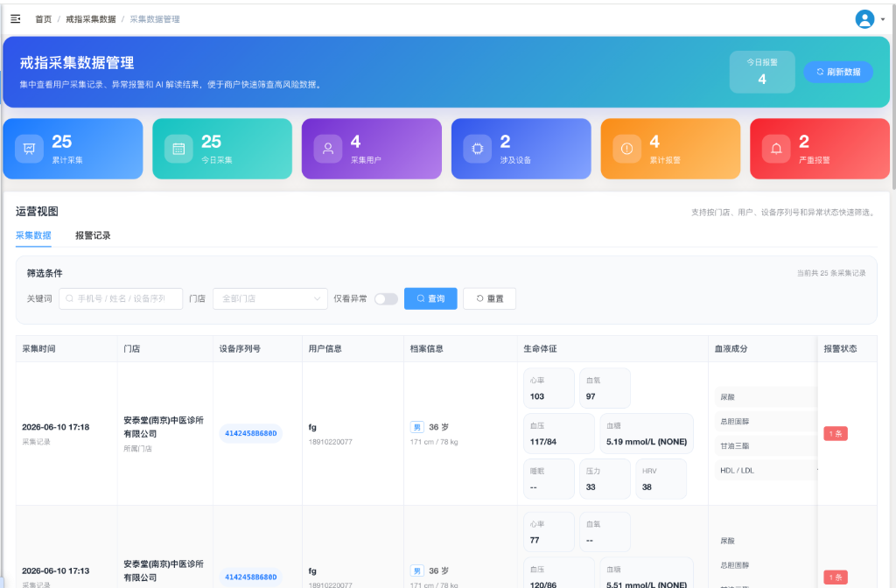Click the 今日采集 calendar icon
896x588 pixels.
click(x=178, y=149)
